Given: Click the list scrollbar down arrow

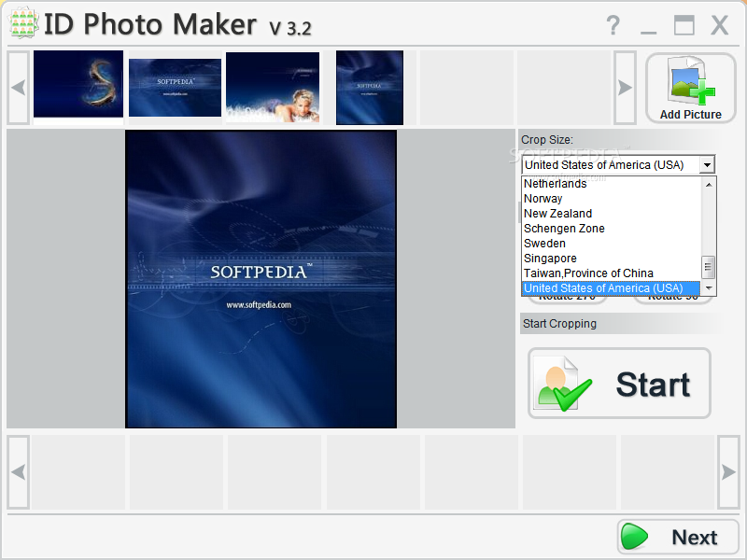Looking at the screenshot, I should (709, 288).
